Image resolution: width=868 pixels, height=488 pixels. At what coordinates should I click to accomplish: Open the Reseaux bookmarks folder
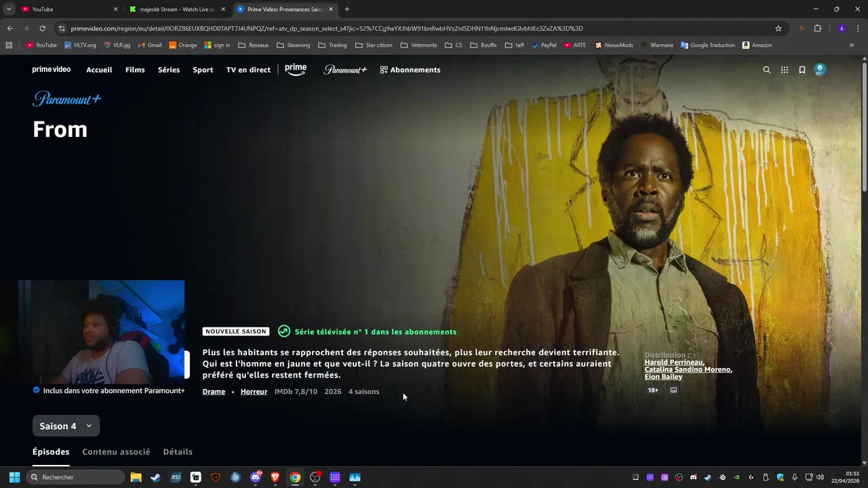click(x=253, y=45)
